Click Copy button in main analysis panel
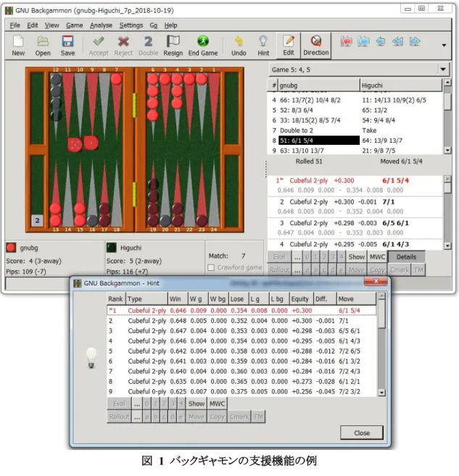 click(x=377, y=270)
